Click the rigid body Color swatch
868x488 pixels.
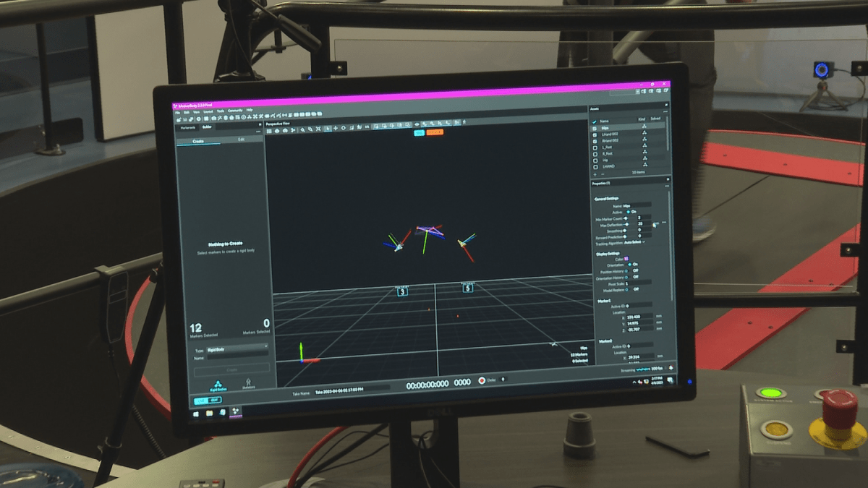(x=626, y=259)
